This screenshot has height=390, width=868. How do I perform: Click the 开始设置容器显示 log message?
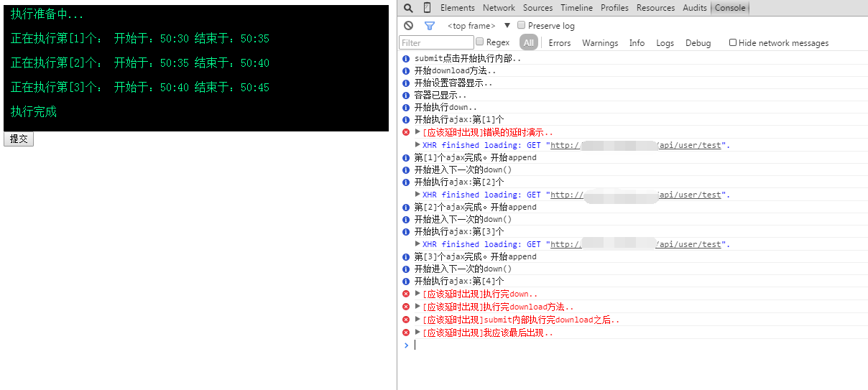(453, 83)
